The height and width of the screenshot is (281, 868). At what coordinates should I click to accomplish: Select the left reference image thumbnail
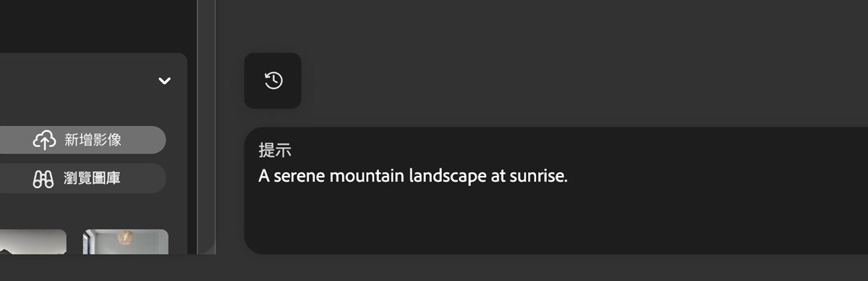pos(33,242)
